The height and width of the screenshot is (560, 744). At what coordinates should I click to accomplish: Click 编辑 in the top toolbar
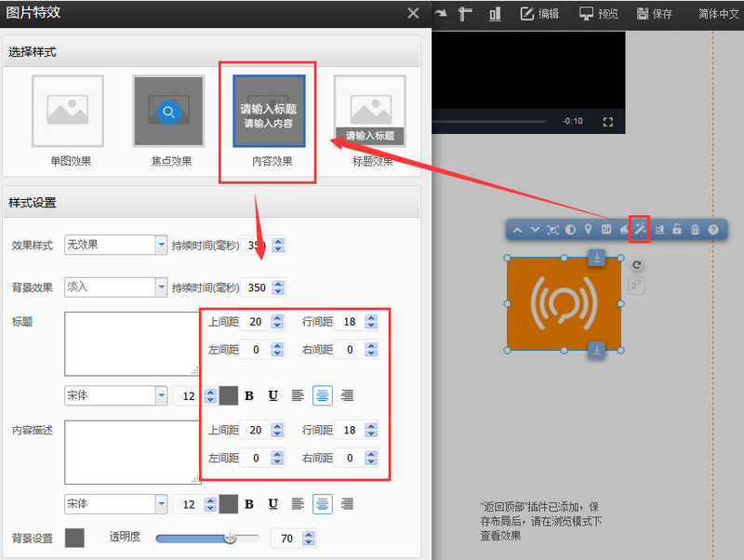(x=539, y=14)
